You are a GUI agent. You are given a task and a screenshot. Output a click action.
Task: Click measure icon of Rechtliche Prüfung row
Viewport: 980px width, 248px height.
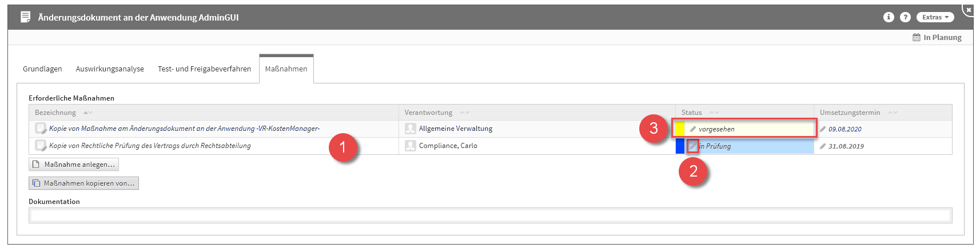[41, 146]
